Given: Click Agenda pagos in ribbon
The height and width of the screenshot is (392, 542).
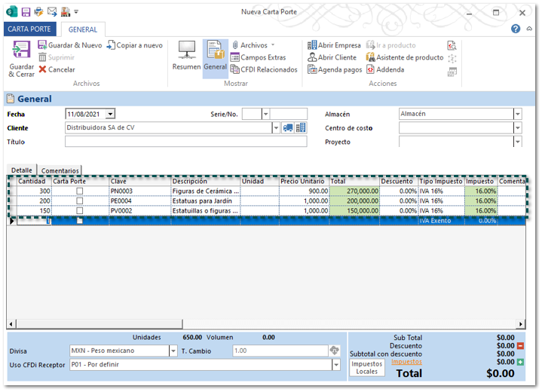Looking at the screenshot, I should pyautogui.click(x=334, y=69).
